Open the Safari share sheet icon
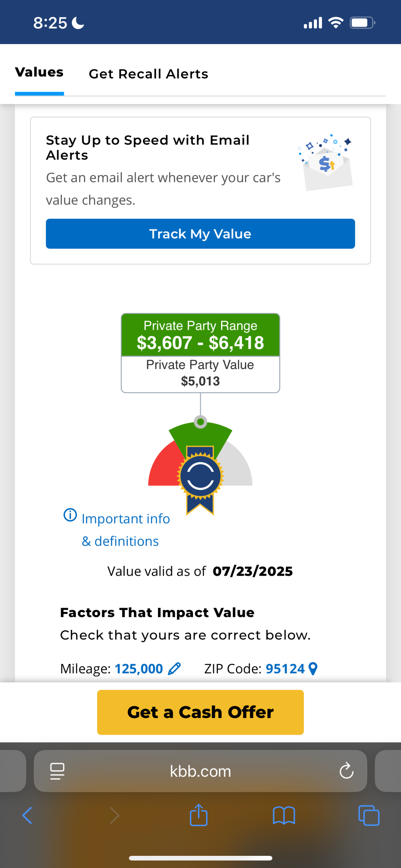 pyautogui.click(x=199, y=815)
